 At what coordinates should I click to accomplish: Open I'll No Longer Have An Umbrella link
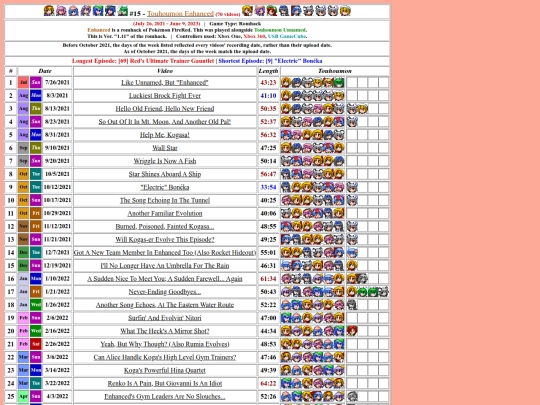click(165, 266)
